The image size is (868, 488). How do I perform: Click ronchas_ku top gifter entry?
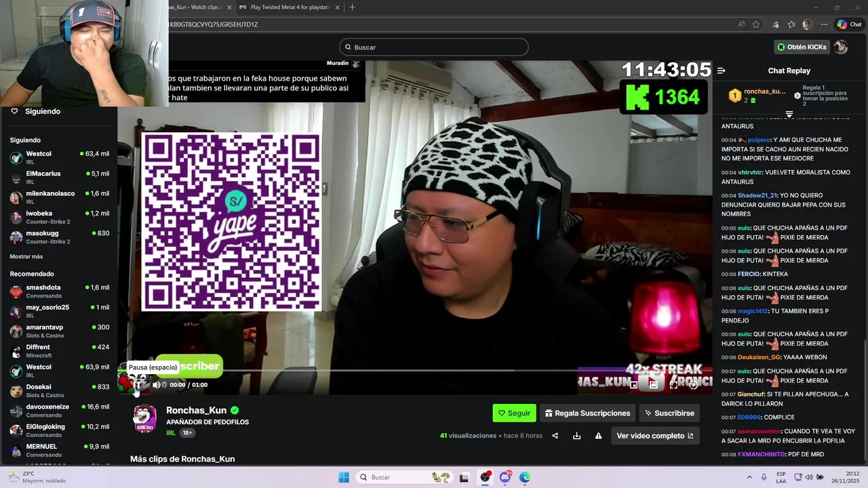tap(757, 96)
